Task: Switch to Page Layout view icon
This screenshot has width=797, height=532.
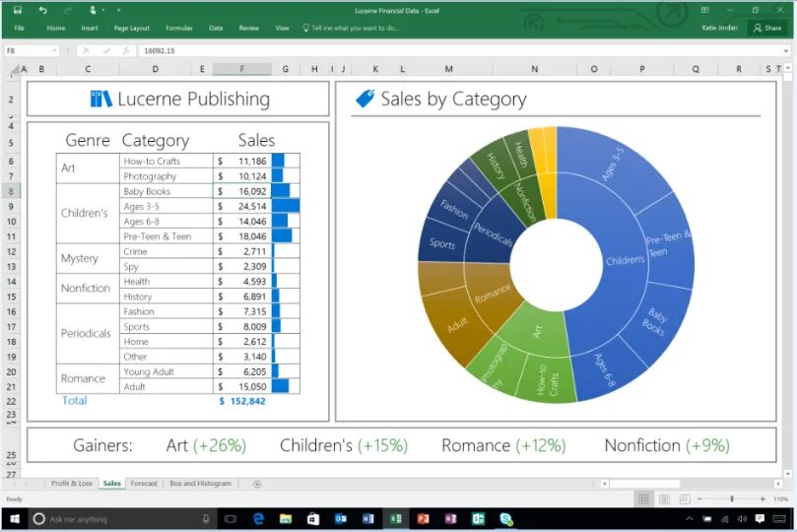Action: pos(664,499)
